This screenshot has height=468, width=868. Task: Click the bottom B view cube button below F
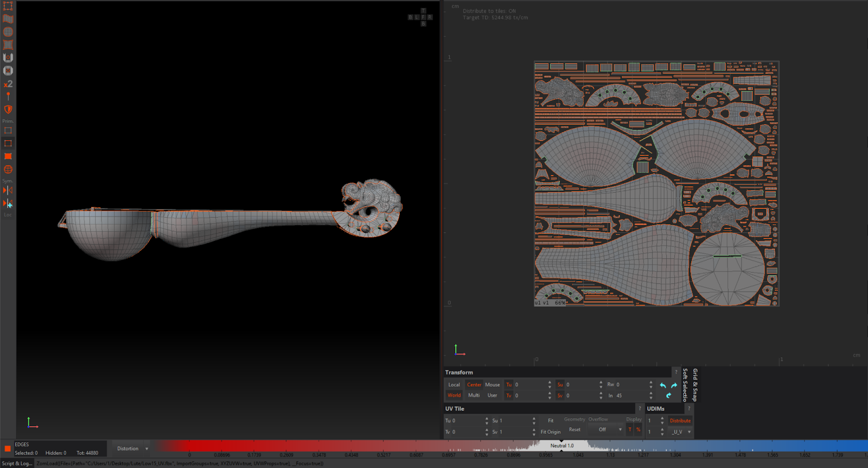(423, 24)
